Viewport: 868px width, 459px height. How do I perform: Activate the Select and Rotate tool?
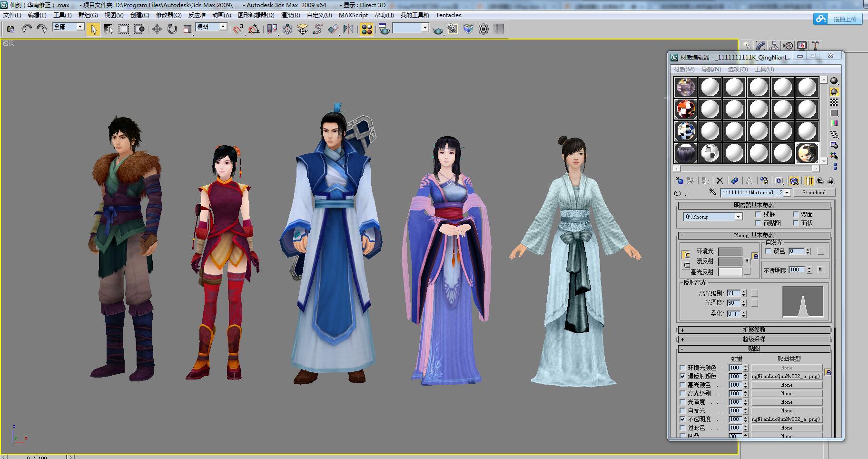(x=172, y=29)
